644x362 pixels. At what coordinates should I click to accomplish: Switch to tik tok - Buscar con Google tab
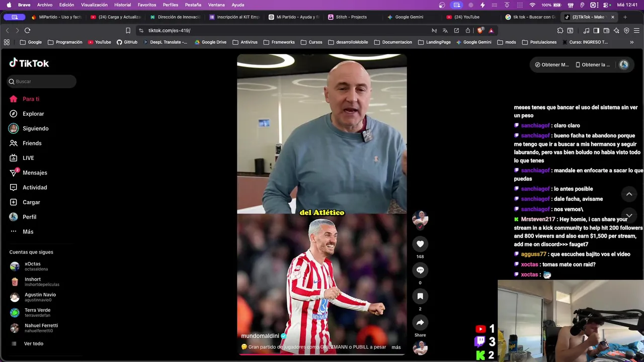click(531, 17)
